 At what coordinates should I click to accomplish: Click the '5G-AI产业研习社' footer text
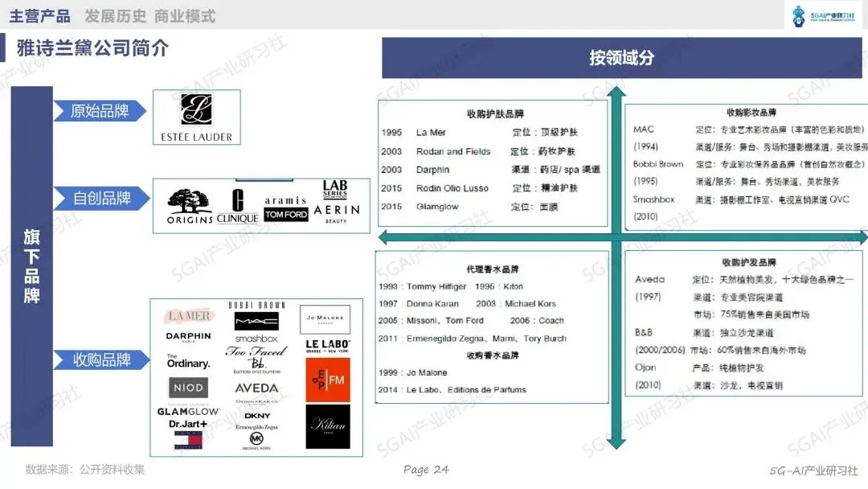click(813, 471)
